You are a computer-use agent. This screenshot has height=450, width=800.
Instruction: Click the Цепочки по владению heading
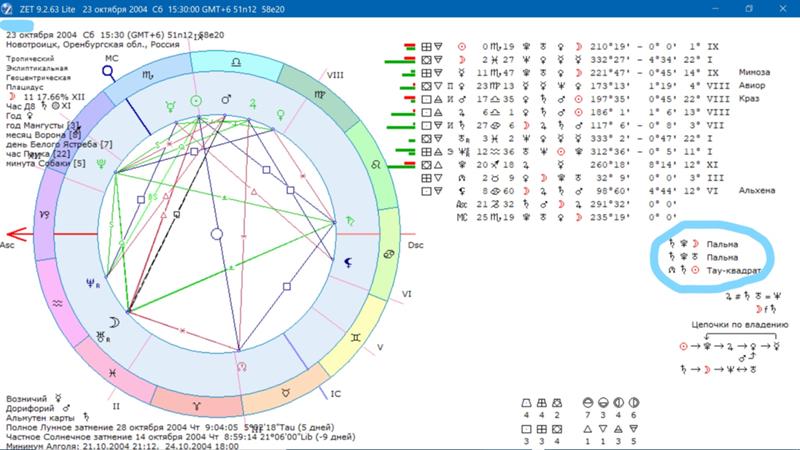point(740,324)
